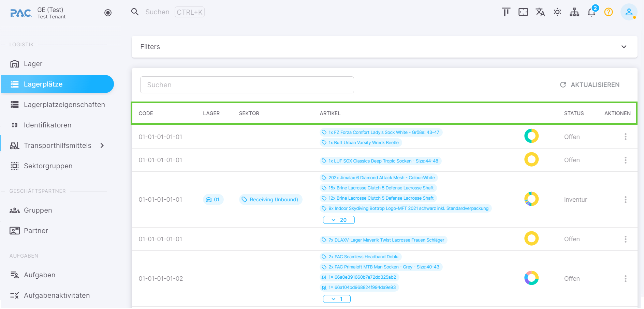
Task: Sort by ARTIKEL column header
Action: (x=330, y=113)
